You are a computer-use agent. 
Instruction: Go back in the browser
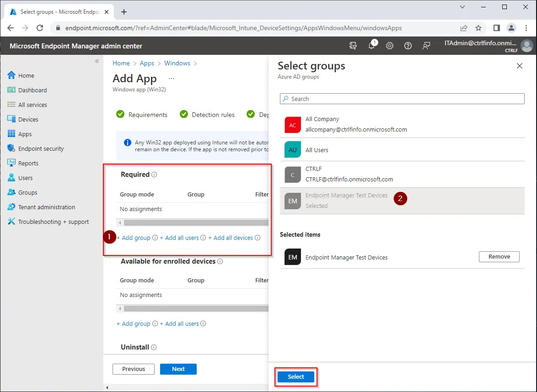[x=11, y=28]
